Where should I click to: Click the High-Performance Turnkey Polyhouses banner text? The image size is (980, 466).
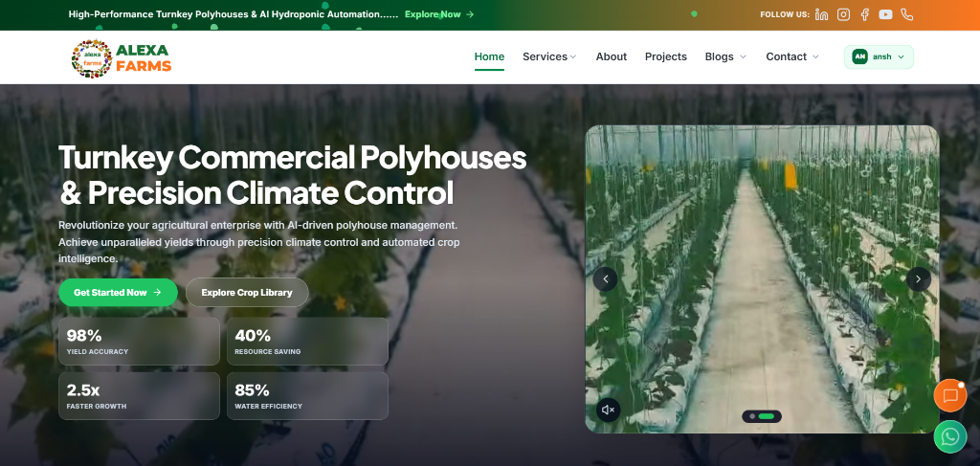click(234, 13)
